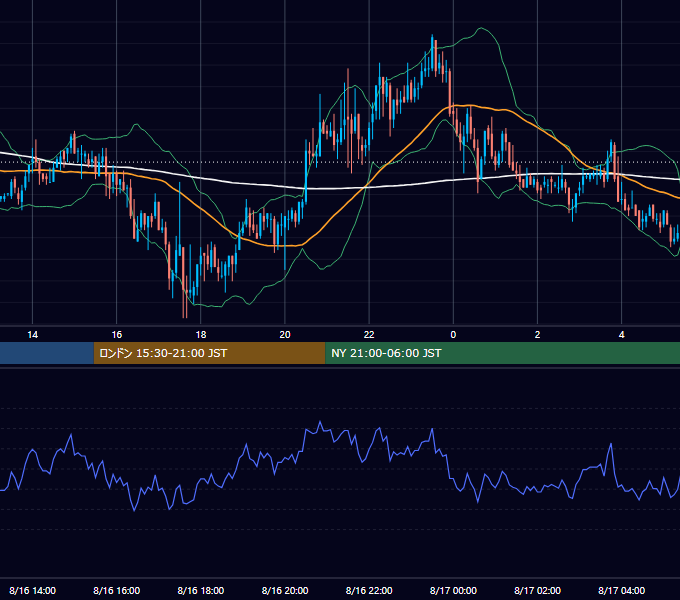The image size is (680, 600).
Task: Click the 18 hour label on chart axis
Action: tap(201, 335)
